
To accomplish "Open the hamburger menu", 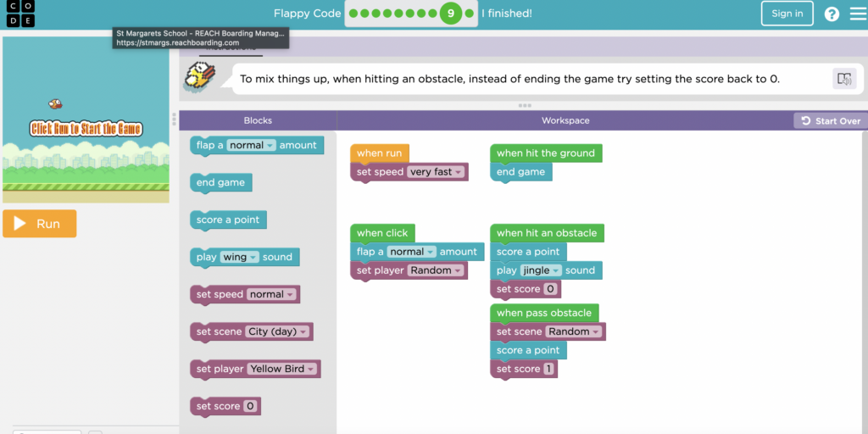I will 859,14.
